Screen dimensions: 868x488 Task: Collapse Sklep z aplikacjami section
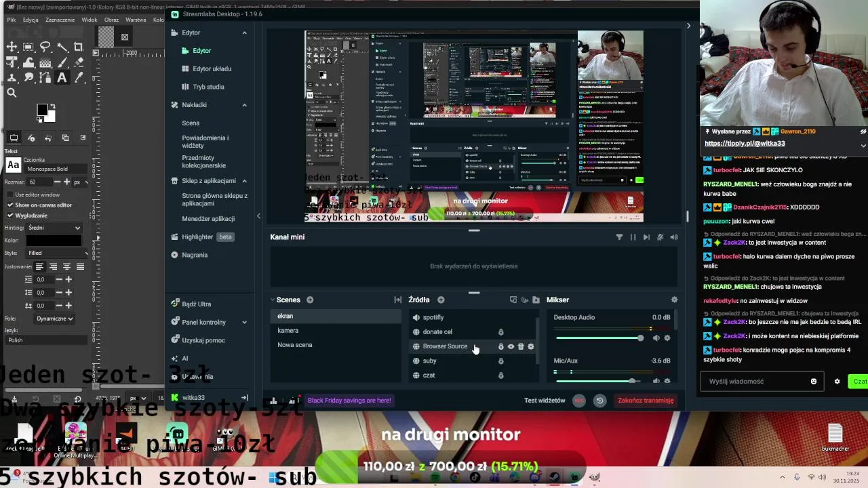[244, 181]
